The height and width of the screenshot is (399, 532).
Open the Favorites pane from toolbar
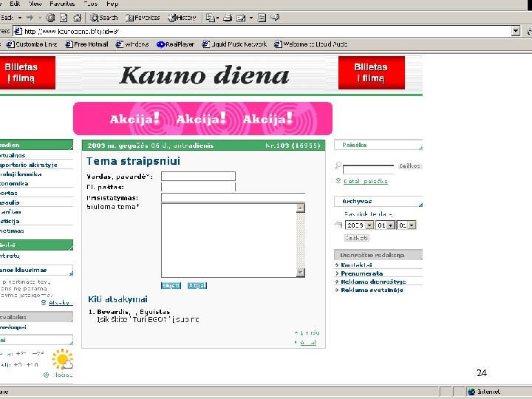point(142,18)
